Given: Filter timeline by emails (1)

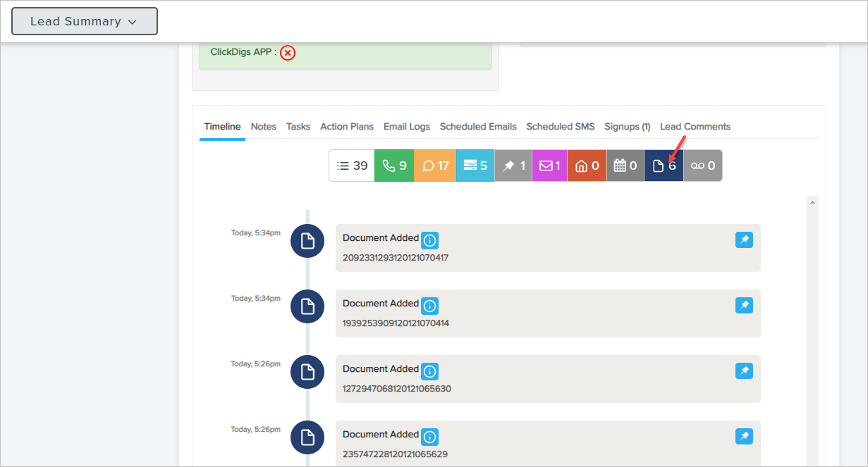Looking at the screenshot, I should tap(549, 166).
